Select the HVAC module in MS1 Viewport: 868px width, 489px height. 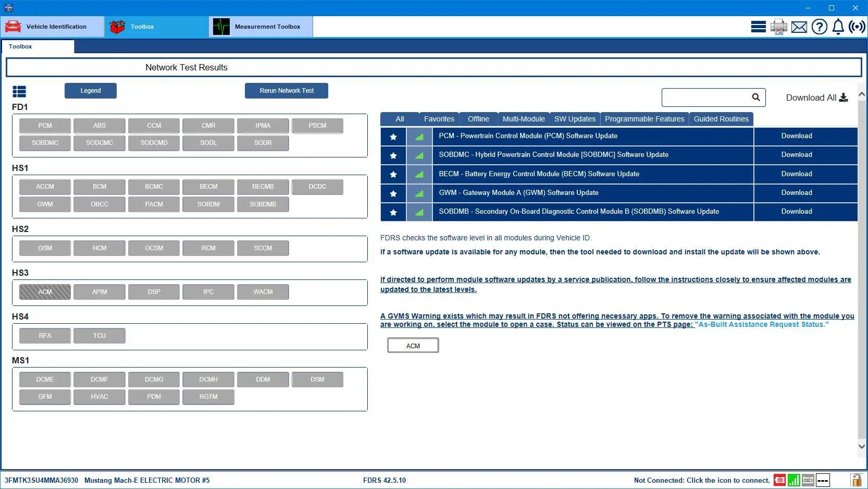(x=100, y=397)
